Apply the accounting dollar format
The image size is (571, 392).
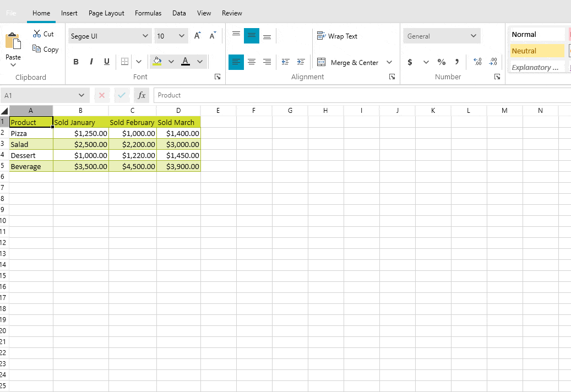pyautogui.click(x=410, y=62)
